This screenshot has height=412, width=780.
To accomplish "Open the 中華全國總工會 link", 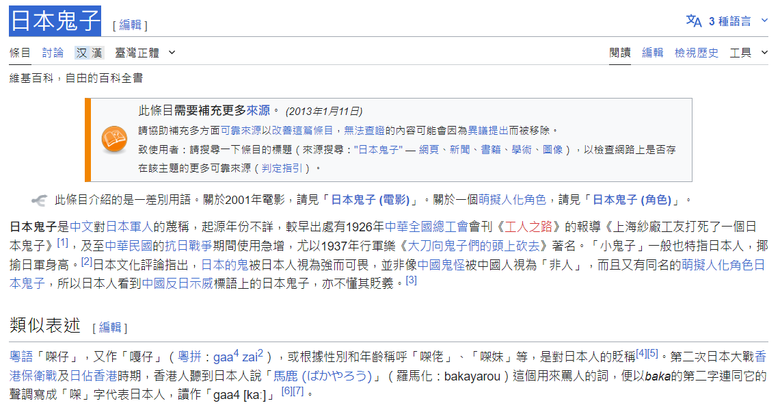I will 426,227.
